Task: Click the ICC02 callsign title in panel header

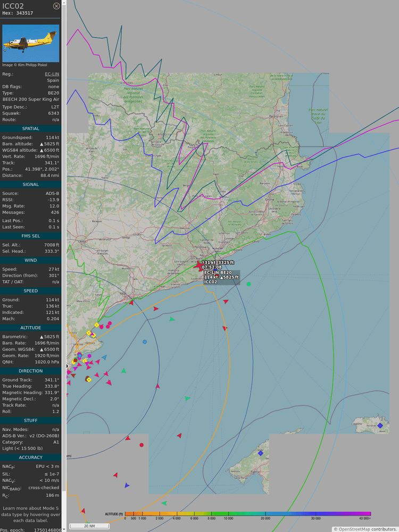Action: point(13,6)
